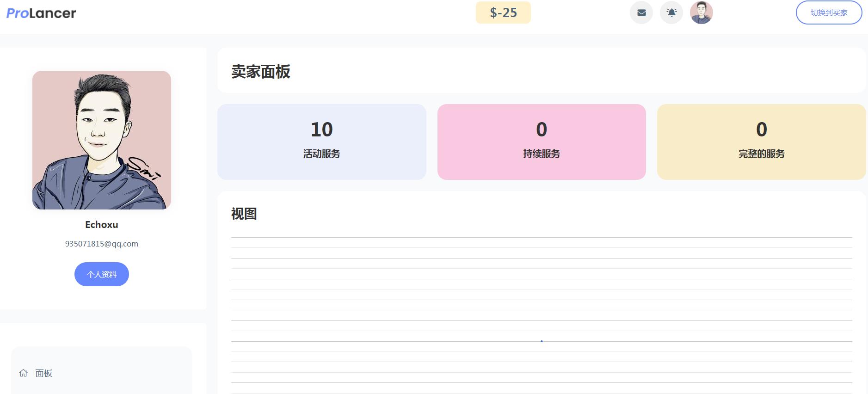Open the messages envelope icon
The image size is (868, 394).
641,12
